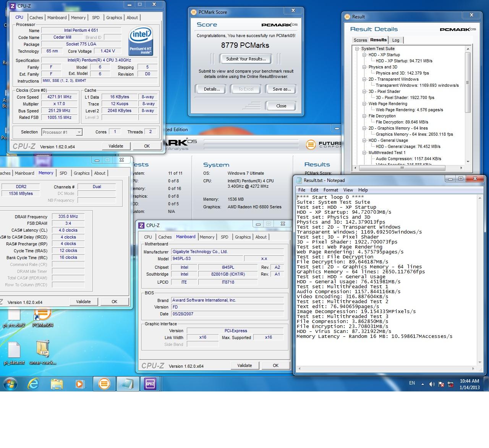Switch to Caches tab in the CPU window
Viewport: 489px width, 448px height.
(x=36, y=18)
